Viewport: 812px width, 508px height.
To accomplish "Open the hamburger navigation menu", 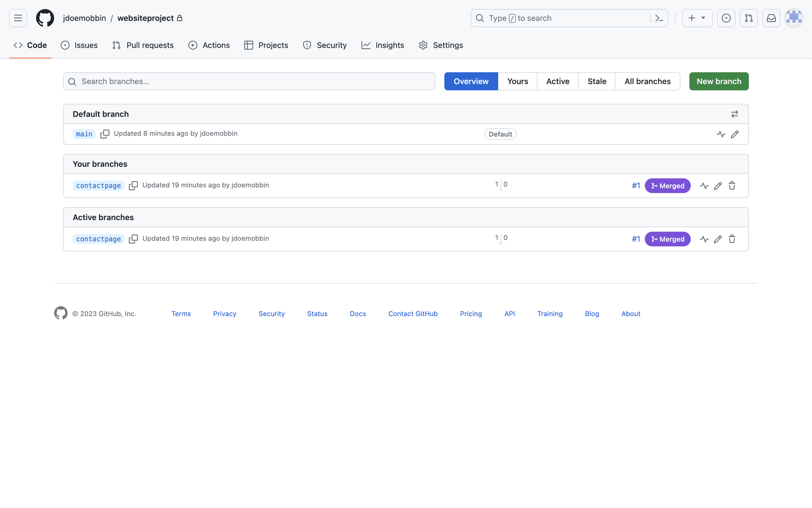I will (x=18, y=18).
